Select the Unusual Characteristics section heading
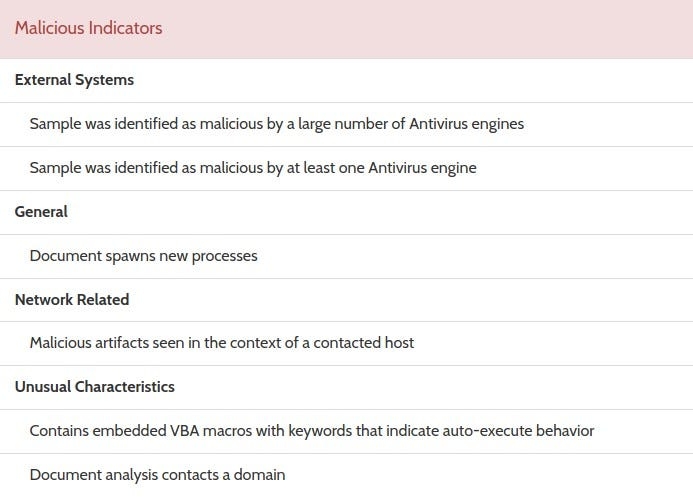The width and height of the screenshot is (693, 497). [95, 387]
